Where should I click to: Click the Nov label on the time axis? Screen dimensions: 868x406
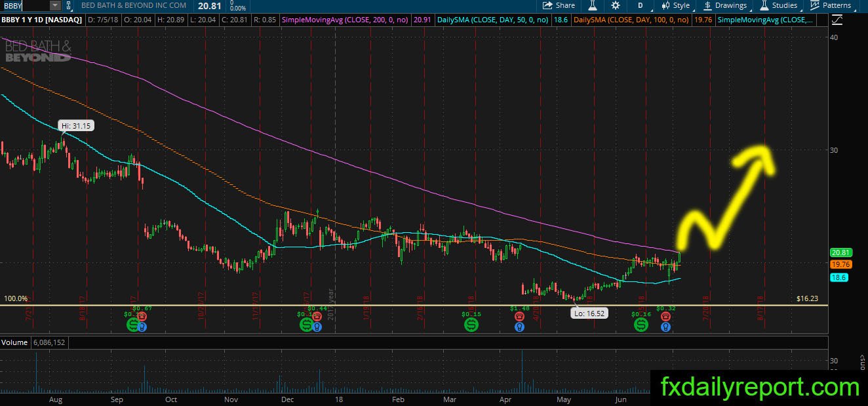(x=231, y=399)
